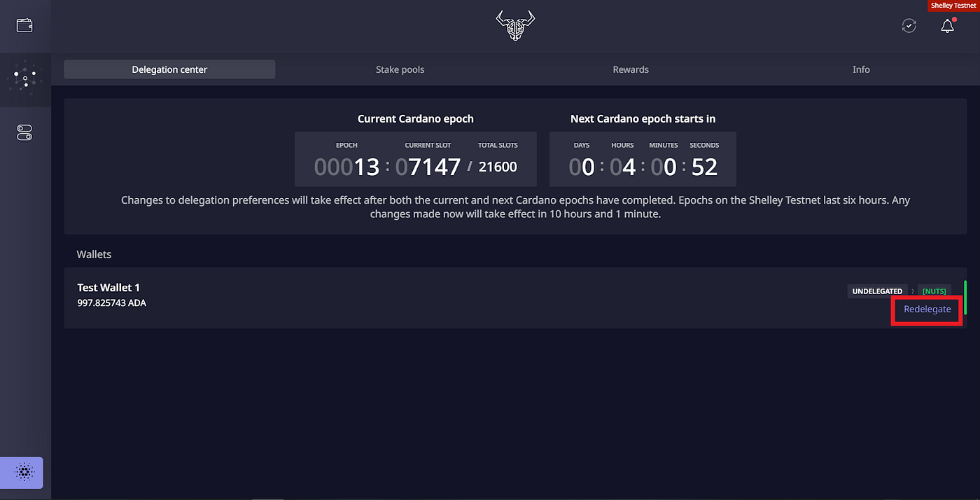The image size is (980, 500).
Task: Check the sync status checkmark icon
Action: 909,25
